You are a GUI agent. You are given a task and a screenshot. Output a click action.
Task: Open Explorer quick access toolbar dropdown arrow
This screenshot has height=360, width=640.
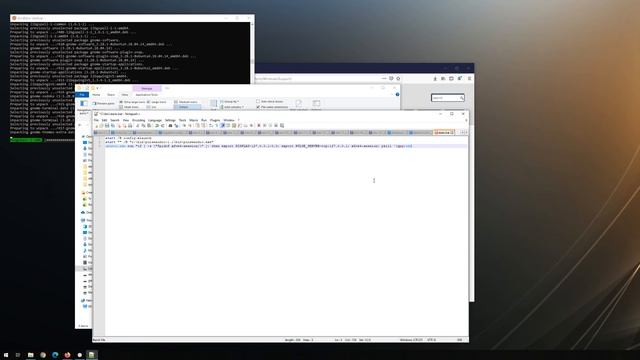pos(98,88)
